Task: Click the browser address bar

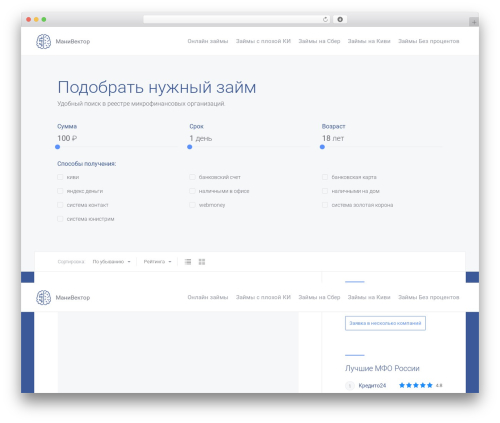Action: tap(237, 19)
